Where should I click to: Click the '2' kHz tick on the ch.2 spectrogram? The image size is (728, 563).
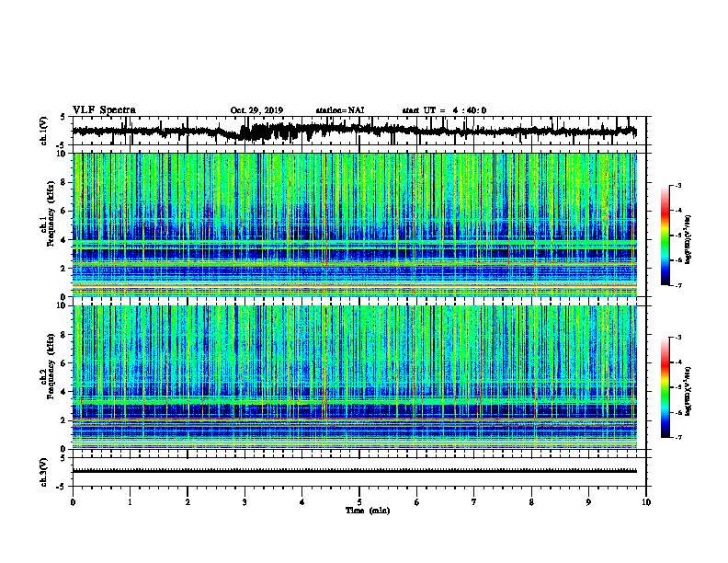click(63, 420)
